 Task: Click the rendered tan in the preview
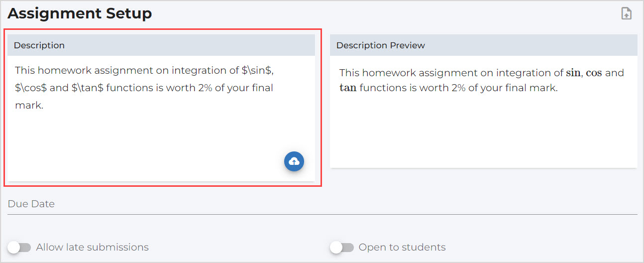point(348,89)
